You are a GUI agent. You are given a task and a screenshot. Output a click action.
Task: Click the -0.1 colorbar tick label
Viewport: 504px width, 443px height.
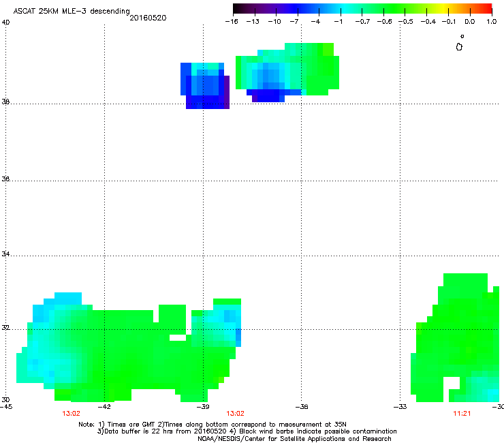click(x=449, y=22)
